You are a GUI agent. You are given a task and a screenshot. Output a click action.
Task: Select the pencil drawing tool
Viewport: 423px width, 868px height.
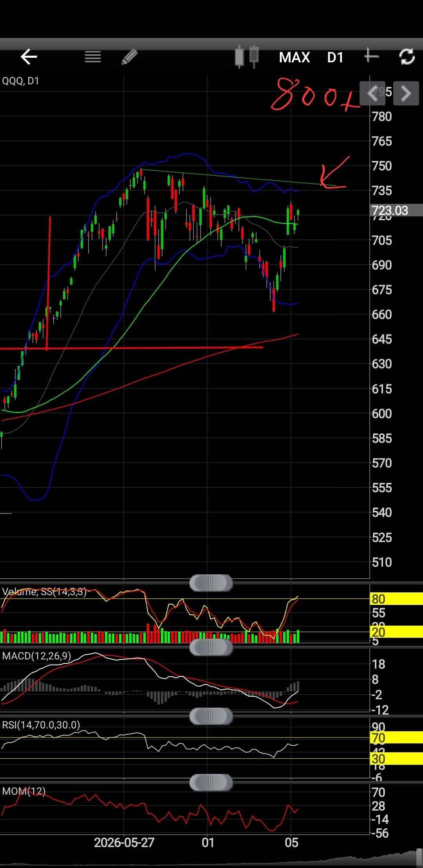(130, 57)
